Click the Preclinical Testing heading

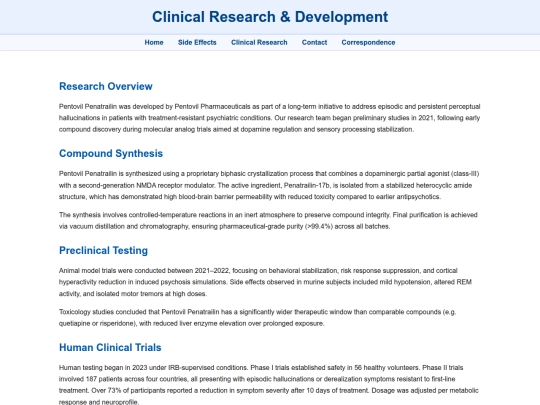point(103,250)
